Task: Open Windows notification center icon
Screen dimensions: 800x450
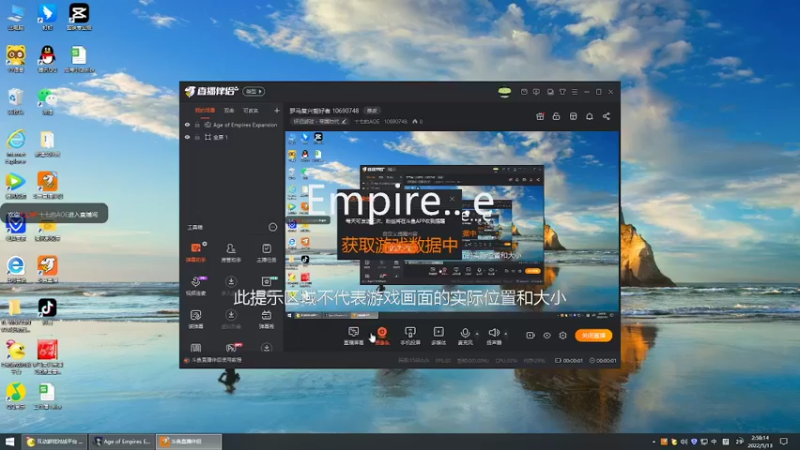Action: [784, 441]
